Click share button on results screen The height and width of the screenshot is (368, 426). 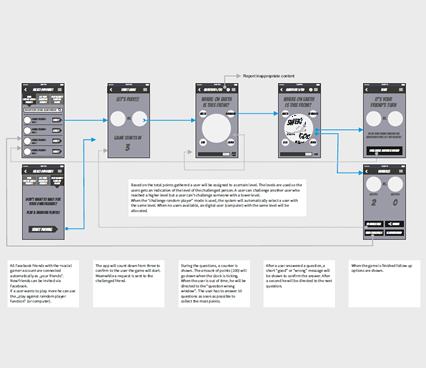click(x=394, y=224)
